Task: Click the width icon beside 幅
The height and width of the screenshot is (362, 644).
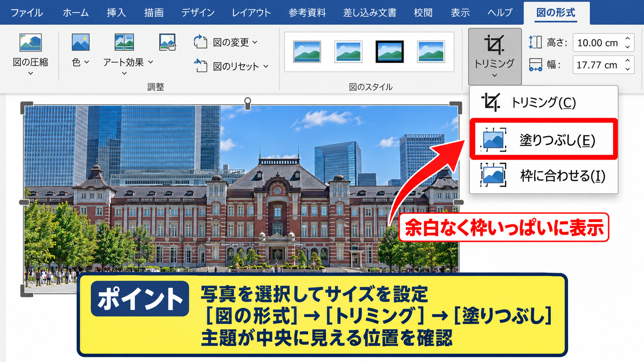Action: tap(535, 65)
